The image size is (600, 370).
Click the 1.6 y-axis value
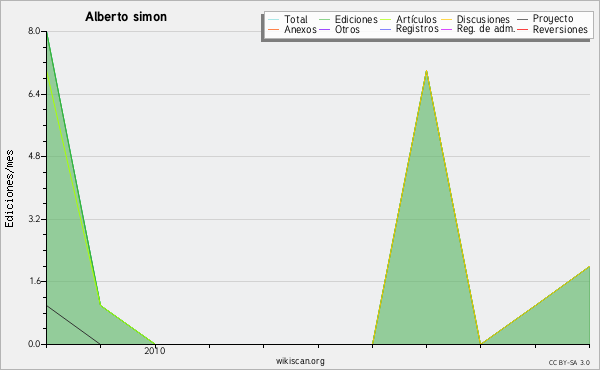click(34, 281)
